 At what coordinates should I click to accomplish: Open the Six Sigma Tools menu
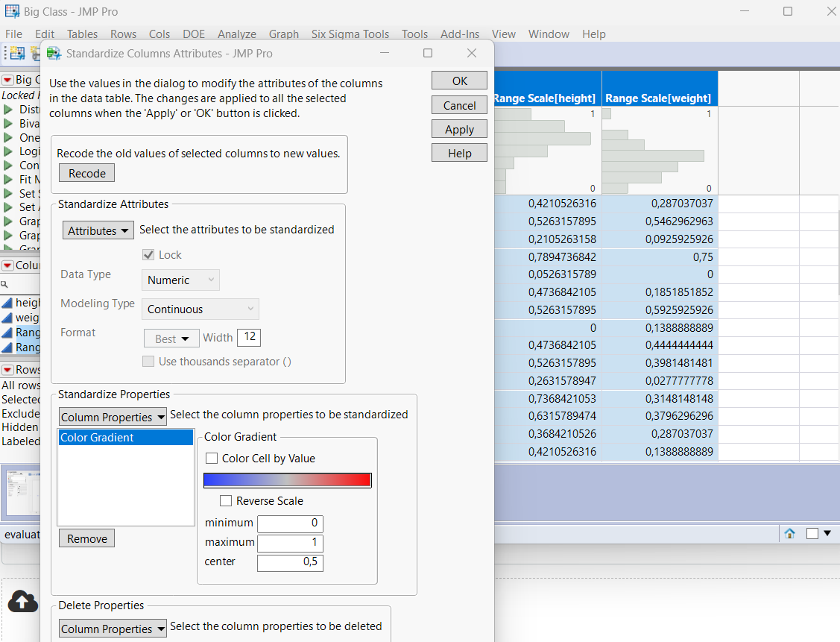350,34
